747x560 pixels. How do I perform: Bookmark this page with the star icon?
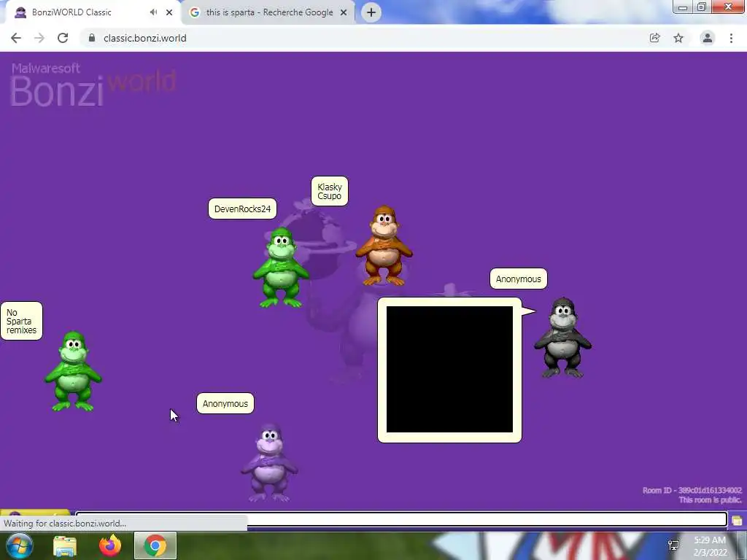(678, 38)
